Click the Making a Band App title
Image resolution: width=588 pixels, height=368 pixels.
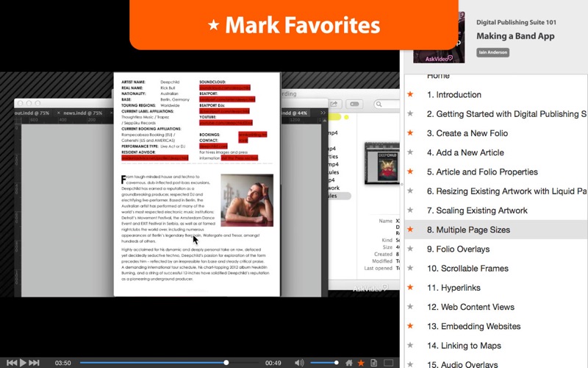[x=515, y=36]
